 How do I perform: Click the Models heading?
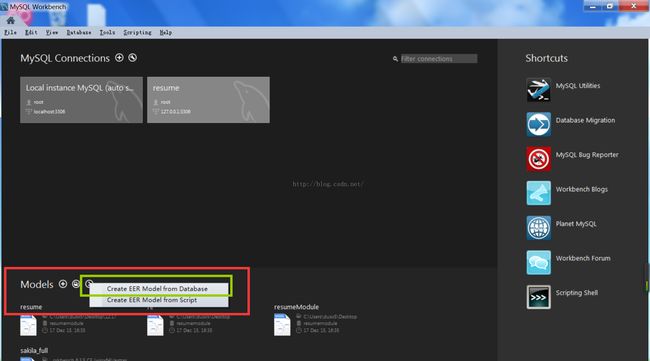click(x=37, y=284)
